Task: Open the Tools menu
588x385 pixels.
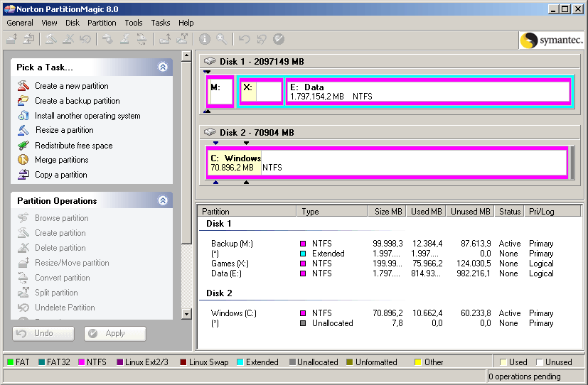Action: click(134, 23)
